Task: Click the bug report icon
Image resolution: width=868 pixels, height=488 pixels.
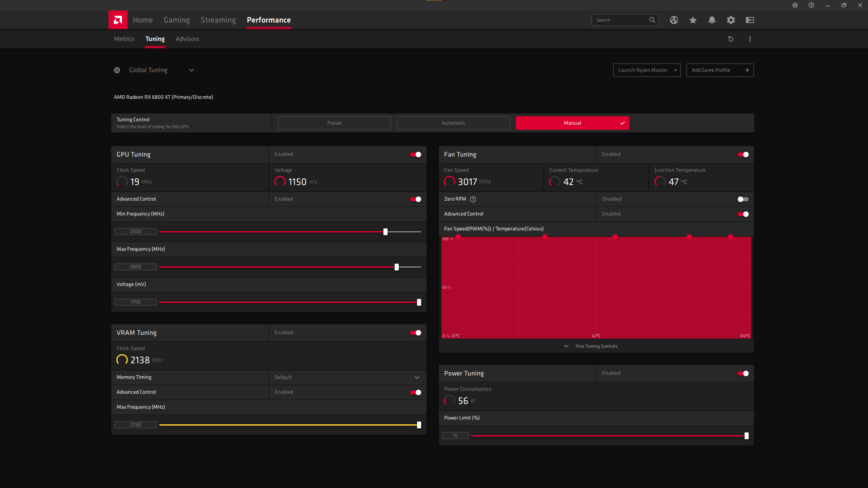Action: coord(795,5)
